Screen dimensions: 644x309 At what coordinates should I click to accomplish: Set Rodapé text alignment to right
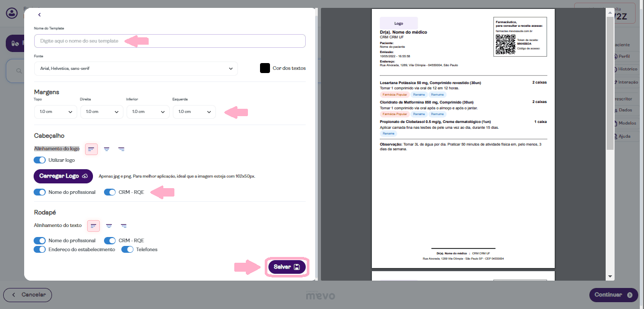point(123,225)
